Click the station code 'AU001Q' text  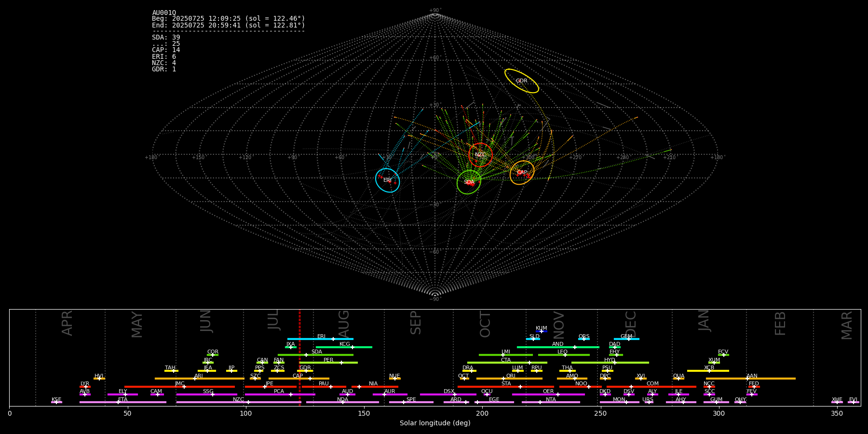tap(164, 13)
